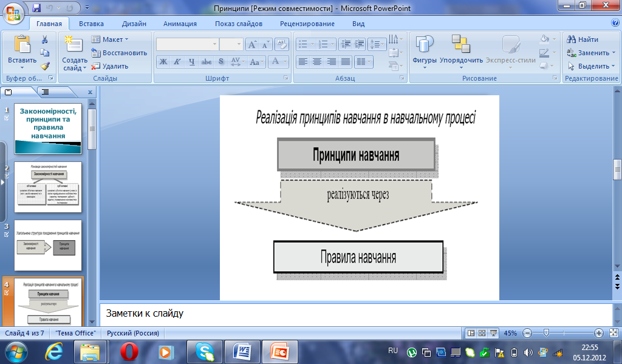Screen dimensions: 622x364
Task: Center the text alignment
Action: [x=317, y=62]
